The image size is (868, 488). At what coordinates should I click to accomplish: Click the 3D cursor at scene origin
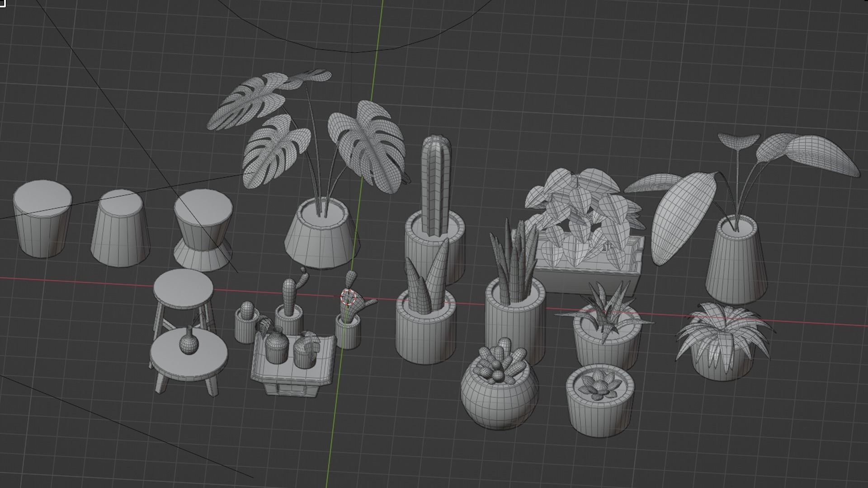[349, 297]
